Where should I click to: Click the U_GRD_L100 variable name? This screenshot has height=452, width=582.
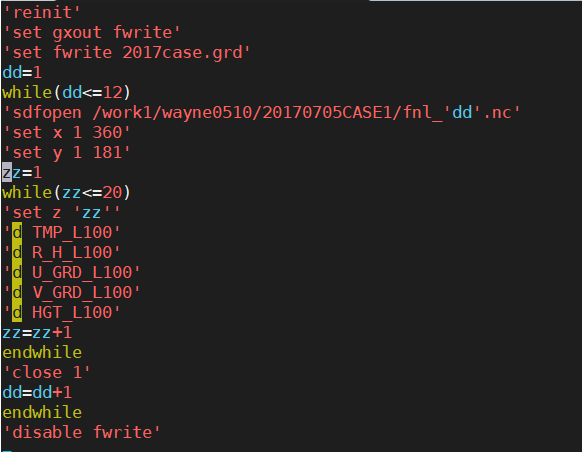(82, 273)
